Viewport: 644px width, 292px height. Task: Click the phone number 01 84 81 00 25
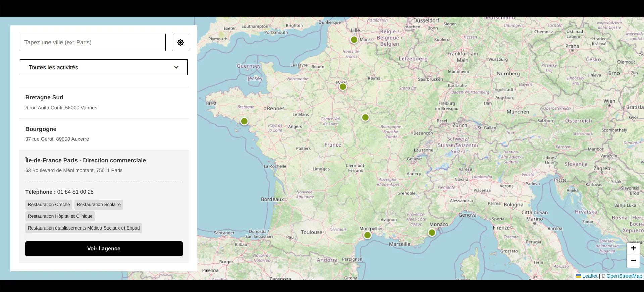coord(76,192)
